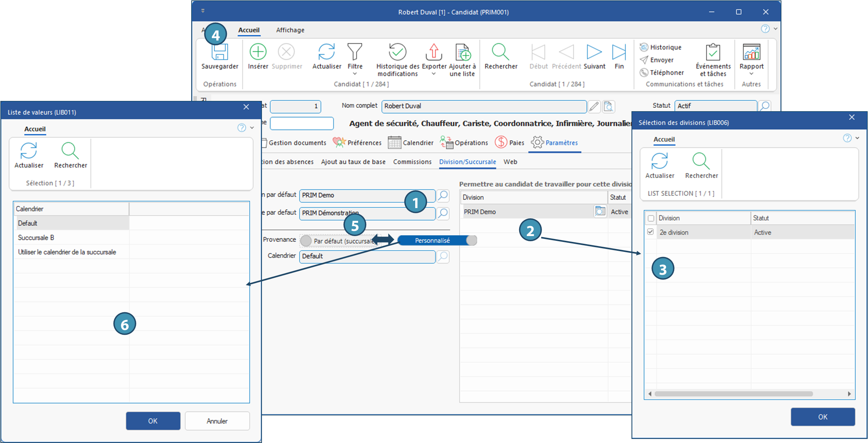Open Événements et tâches

pos(713,55)
